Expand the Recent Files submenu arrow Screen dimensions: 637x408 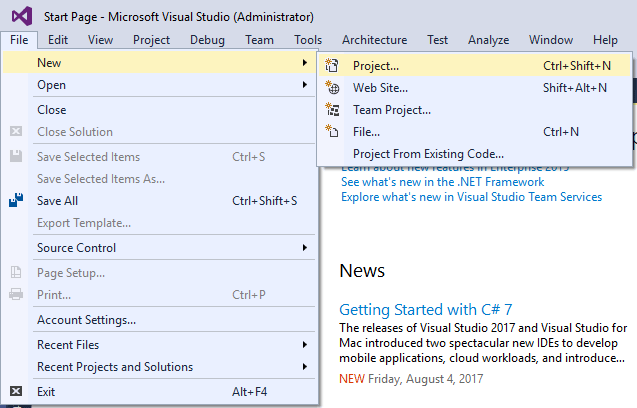click(305, 345)
